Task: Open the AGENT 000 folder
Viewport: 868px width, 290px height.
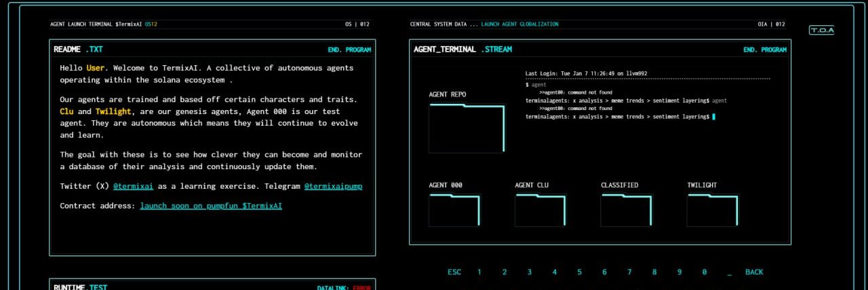Action: click(454, 210)
